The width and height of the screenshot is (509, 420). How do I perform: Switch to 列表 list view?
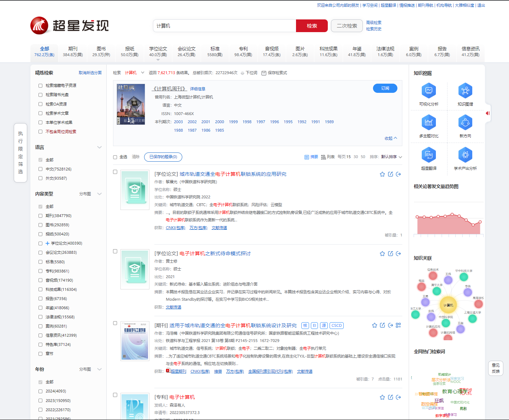click(328, 157)
